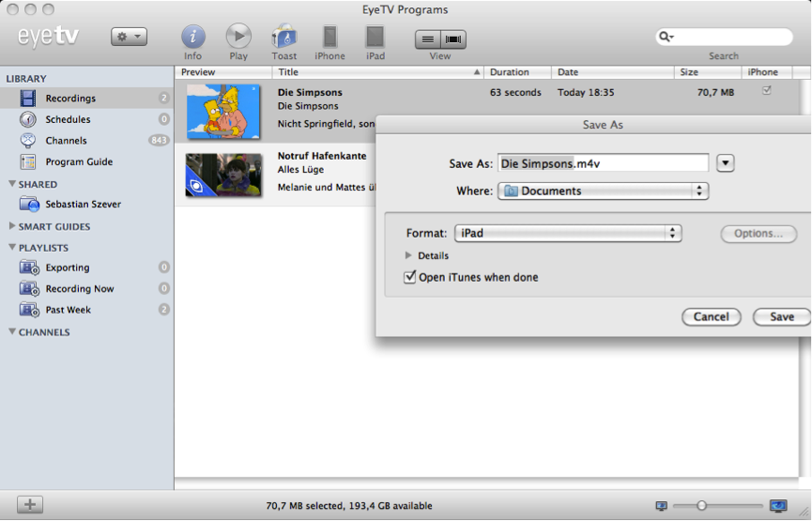Open the Past Week playlist
Image resolution: width=812 pixels, height=521 pixels.
(86, 310)
